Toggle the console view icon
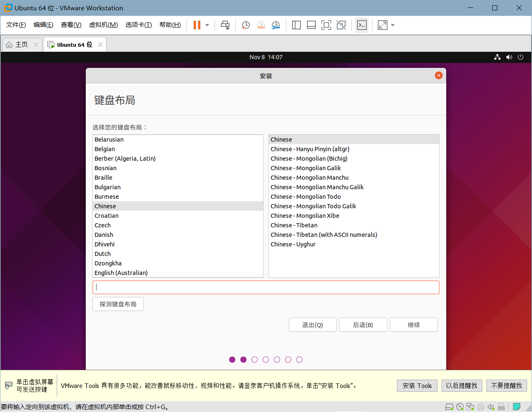The image size is (532, 412). coord(362,25)
